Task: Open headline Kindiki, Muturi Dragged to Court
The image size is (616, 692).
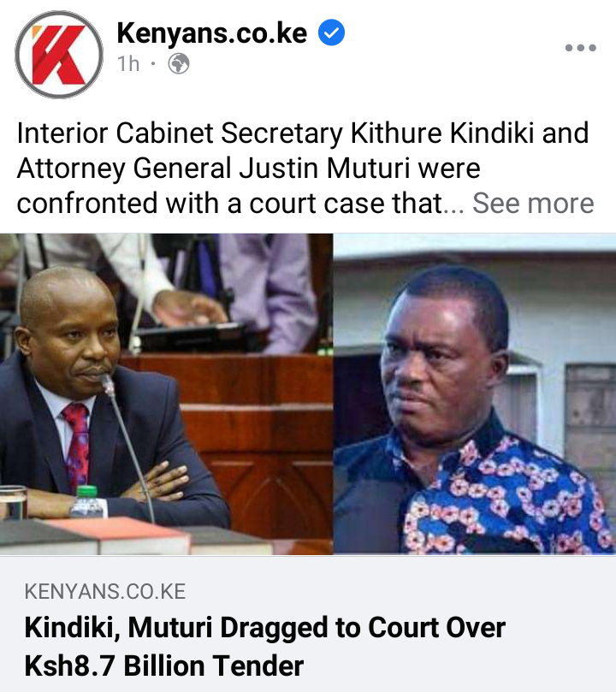Action: click(264, 628)
